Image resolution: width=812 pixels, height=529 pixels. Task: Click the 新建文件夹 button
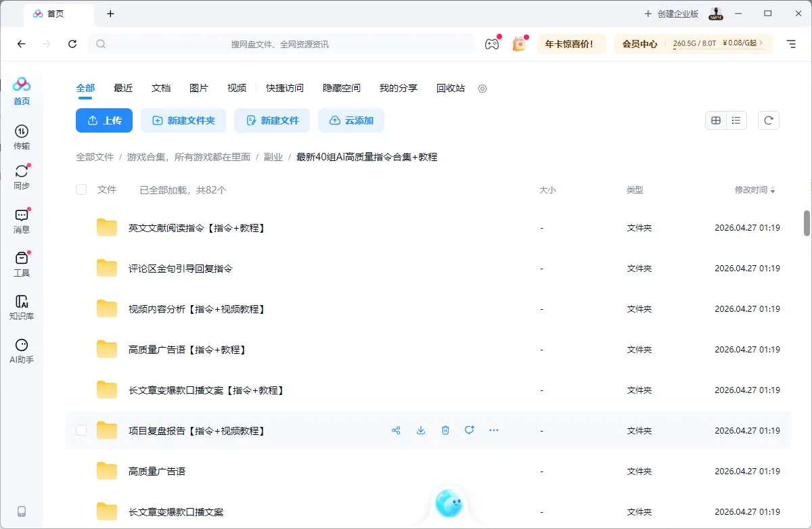[x=183, y=120]
